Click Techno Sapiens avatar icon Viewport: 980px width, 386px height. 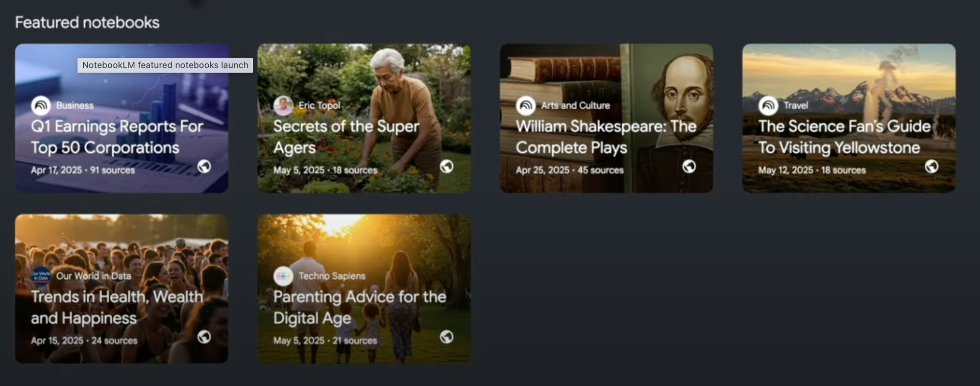[283, 276]
